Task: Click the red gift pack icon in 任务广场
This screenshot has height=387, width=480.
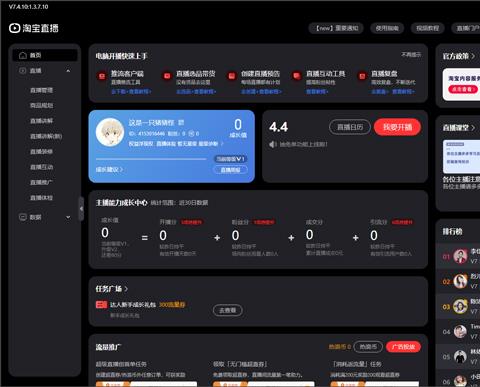Action: click(101, 305)
